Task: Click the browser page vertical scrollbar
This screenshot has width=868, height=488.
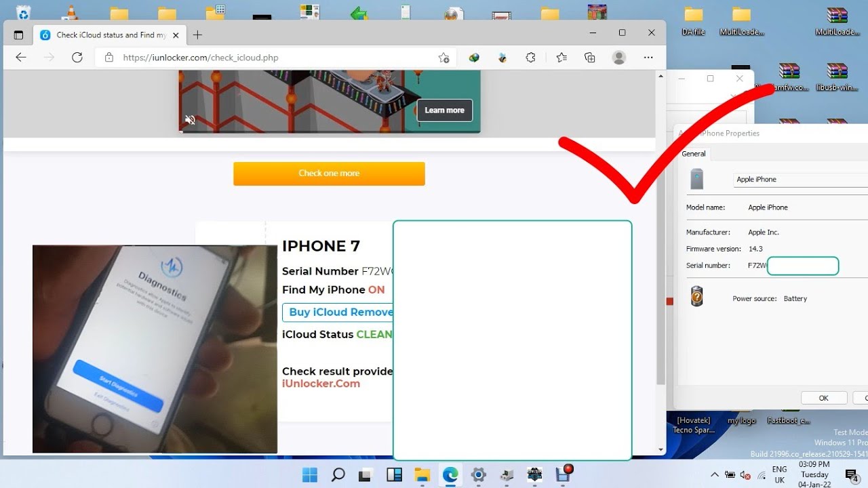Action: (661, 233)
